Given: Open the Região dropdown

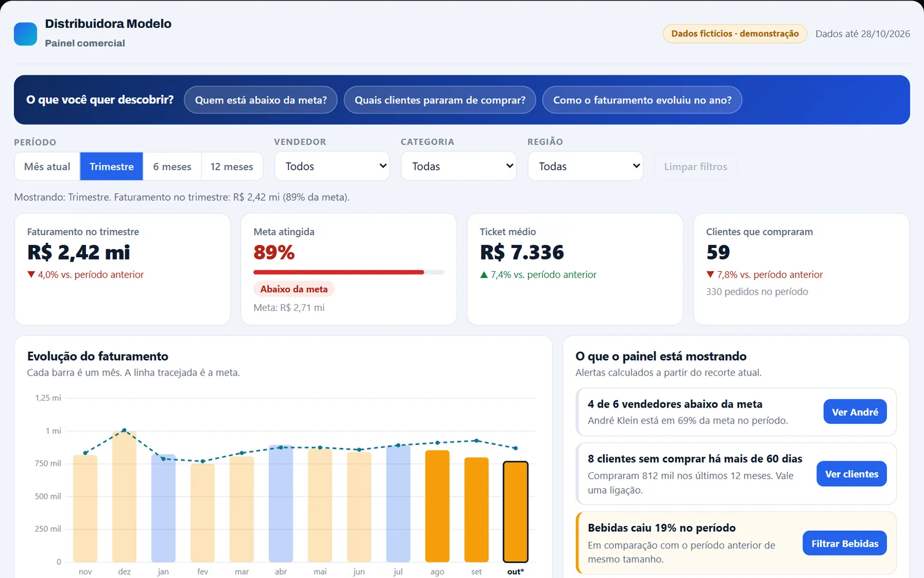Looking at the screenshot, I should click(586, 166).
